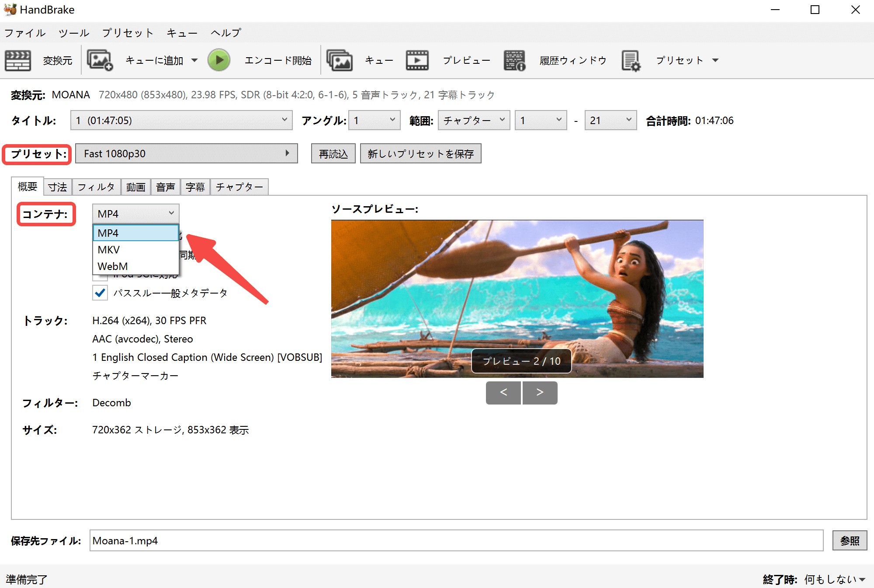874x588 pixels.
Task: Click the green Start Encode play icon
Action: tap(219, 60)
